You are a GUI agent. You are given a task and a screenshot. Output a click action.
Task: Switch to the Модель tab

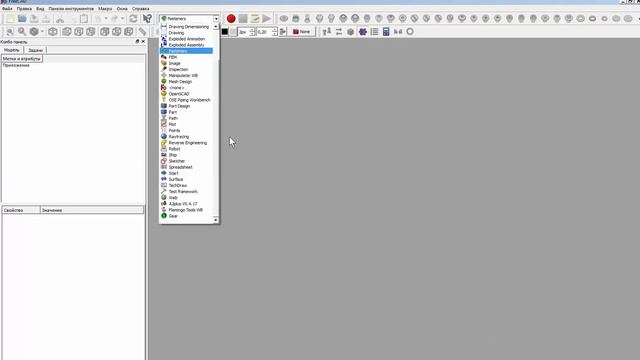click(x=11, y=50)
